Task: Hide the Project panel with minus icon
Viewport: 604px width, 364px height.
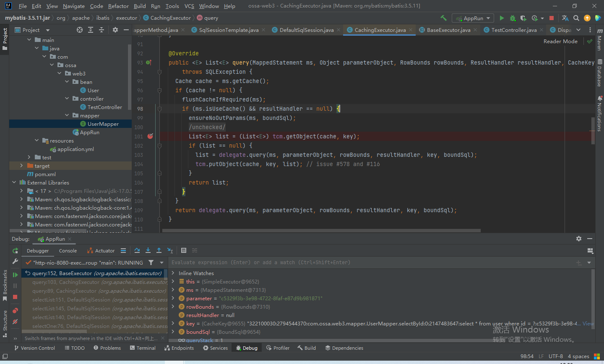Action: pos(126,30)
